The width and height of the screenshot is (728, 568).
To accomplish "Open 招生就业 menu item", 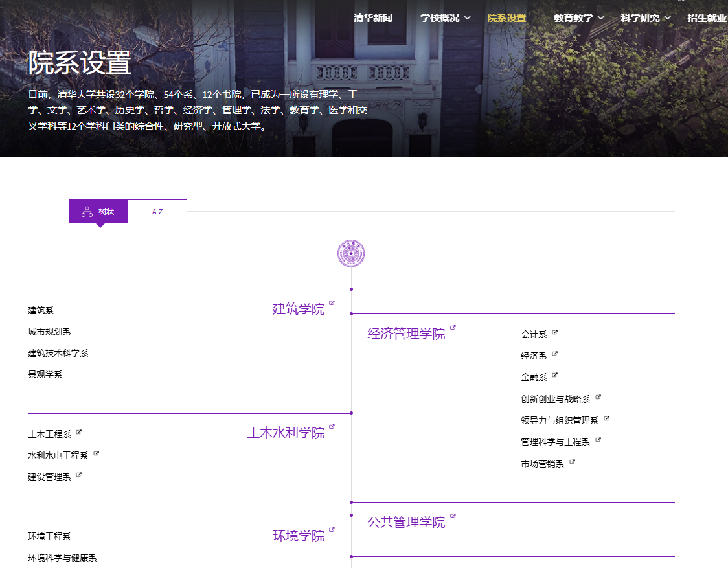I will pyautogui.click(x=707, y=17).
